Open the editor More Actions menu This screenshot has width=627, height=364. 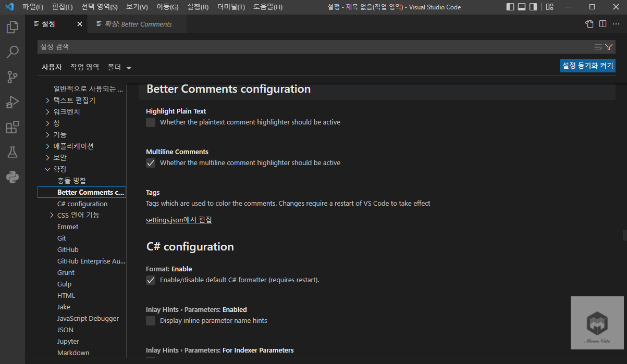pos(616,24)
